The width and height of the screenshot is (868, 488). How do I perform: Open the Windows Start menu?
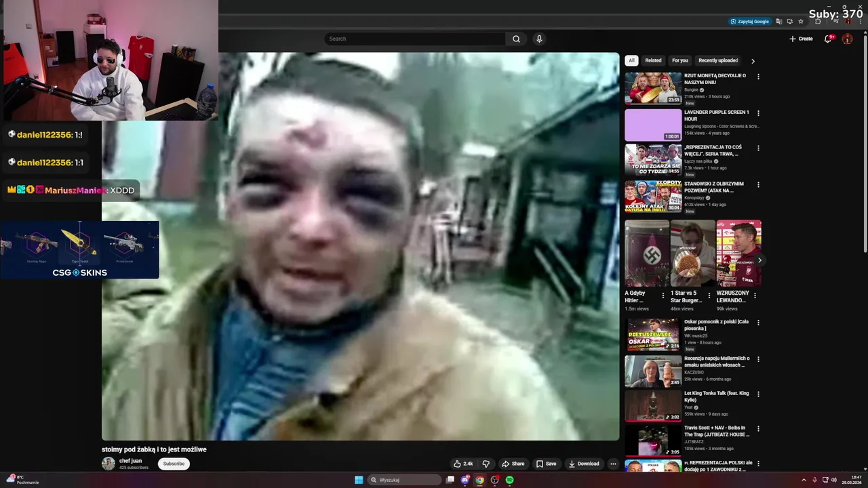[x=359, y=480]
